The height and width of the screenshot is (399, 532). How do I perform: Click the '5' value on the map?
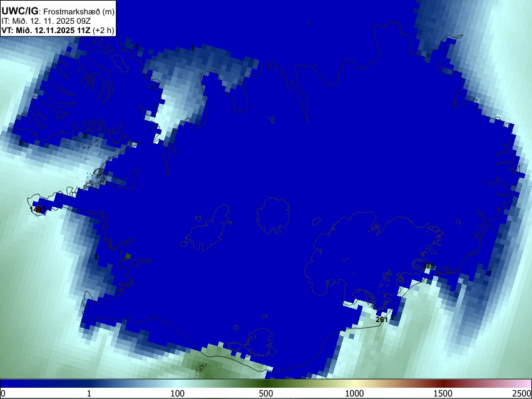(21, 143)
